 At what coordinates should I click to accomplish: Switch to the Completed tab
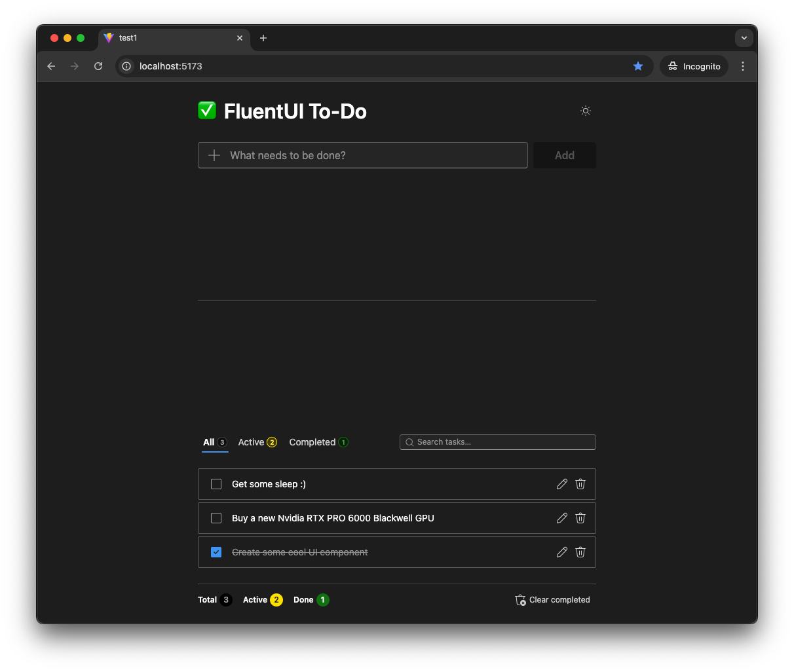coord(318,442)
